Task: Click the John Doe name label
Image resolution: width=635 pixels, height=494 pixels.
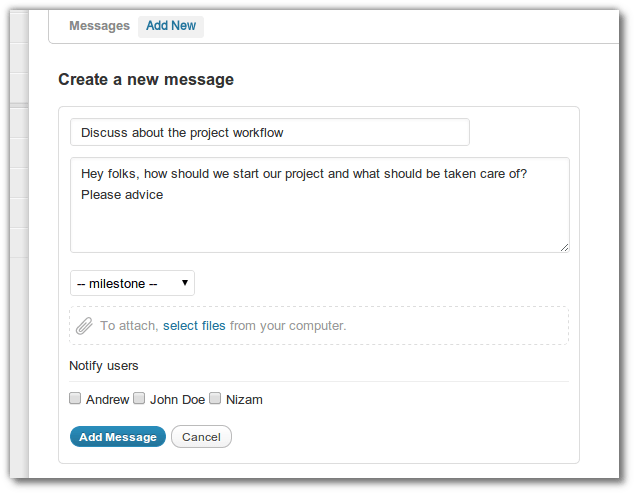Action: 177,400
